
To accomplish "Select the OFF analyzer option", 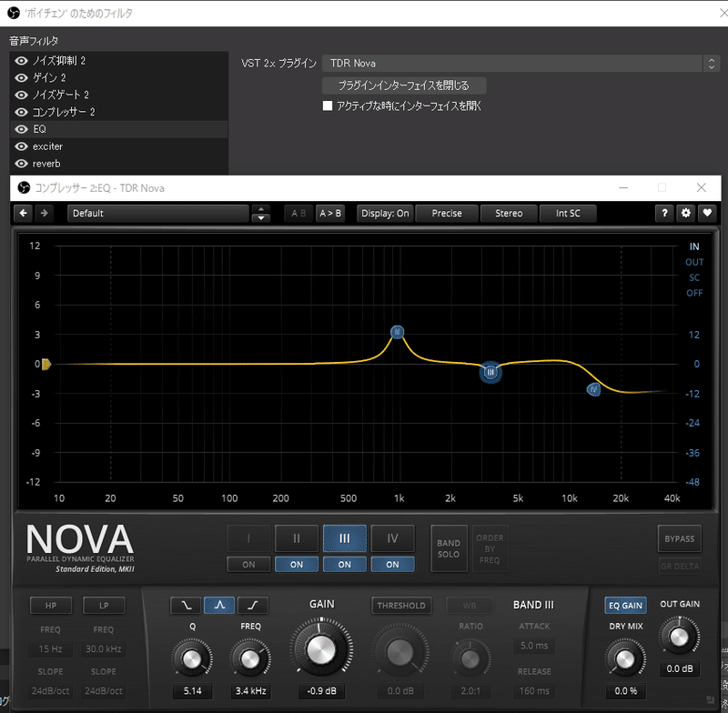I will coord(694,293).
